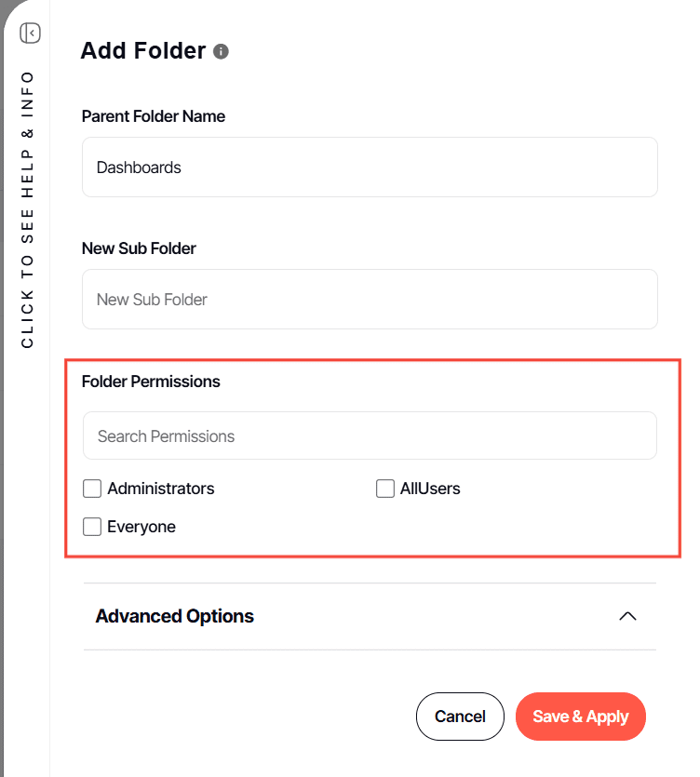Click the Administrators label text
The image size is (700, 777).
(x=161, y=489)
